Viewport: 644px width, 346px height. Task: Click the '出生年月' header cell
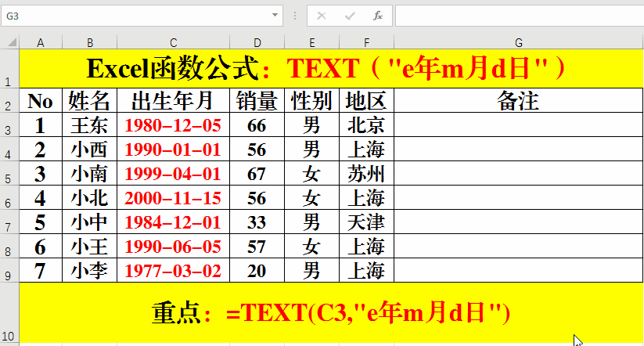point(173,100)
